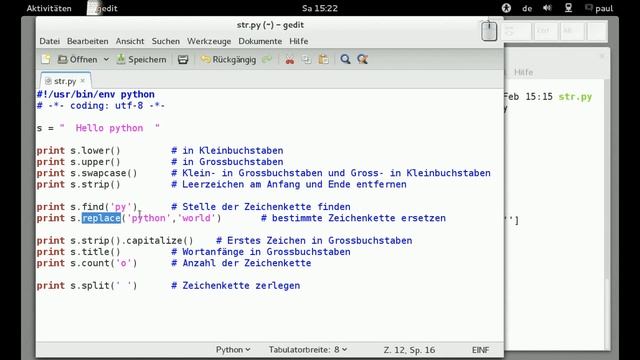This screenshot has width=640, height=360.
Task: Expand the recent files arrow beside Öffnen
Action: click(106, 60)
